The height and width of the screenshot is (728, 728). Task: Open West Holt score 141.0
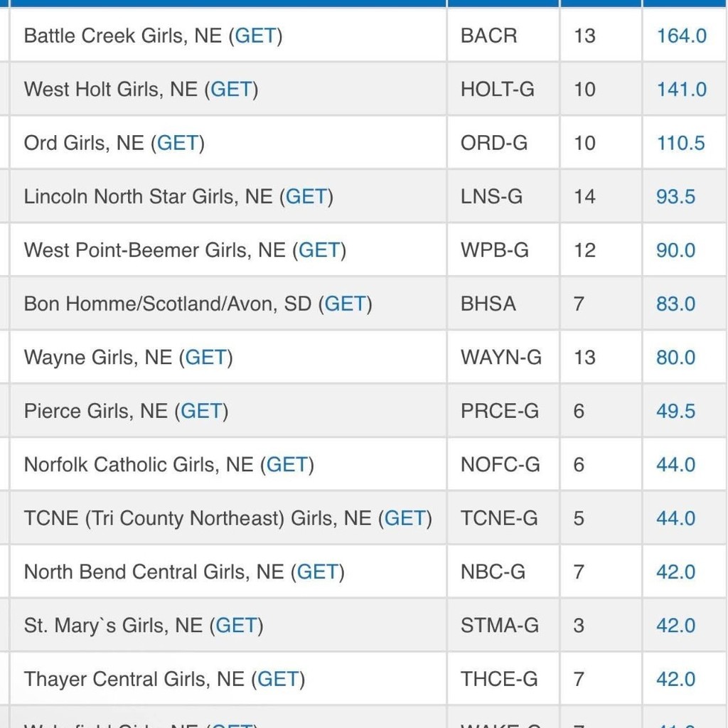click(681, 90)
